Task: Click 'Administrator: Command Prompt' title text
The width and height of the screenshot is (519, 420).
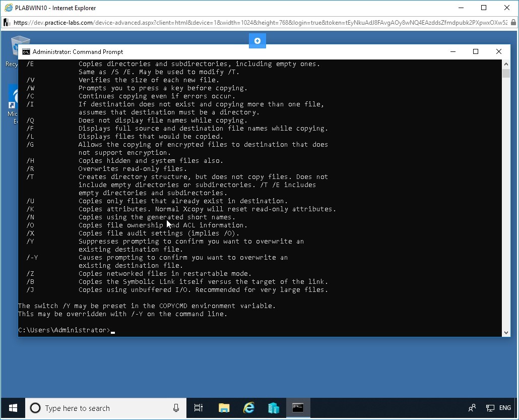Action: pyautogui.click(x=78, y=52)
